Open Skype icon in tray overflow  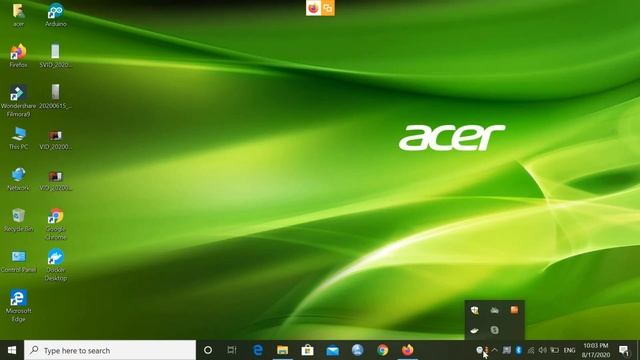point(494,330)
